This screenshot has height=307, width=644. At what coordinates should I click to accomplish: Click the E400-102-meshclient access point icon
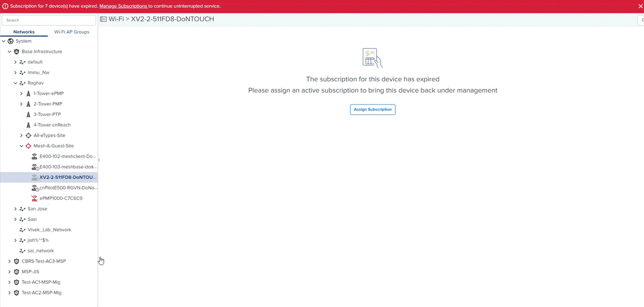pyautogui.click(x=34, y=156)
